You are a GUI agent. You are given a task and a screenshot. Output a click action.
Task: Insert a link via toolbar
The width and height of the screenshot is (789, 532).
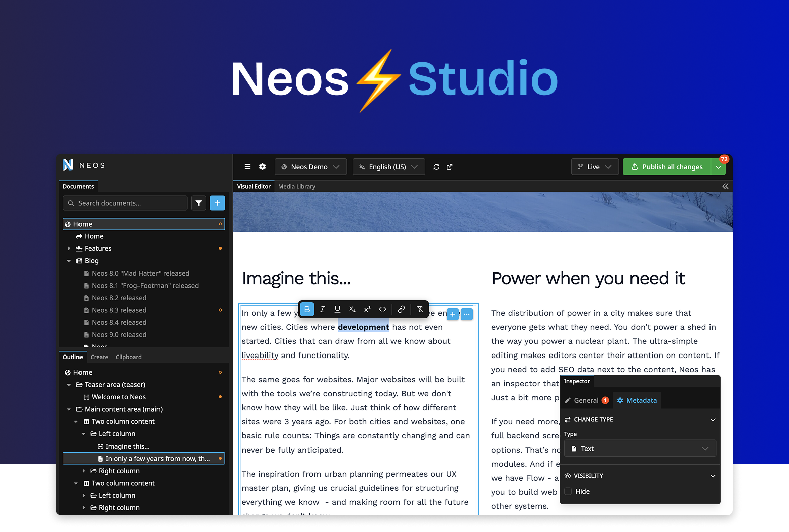(401, 309)
